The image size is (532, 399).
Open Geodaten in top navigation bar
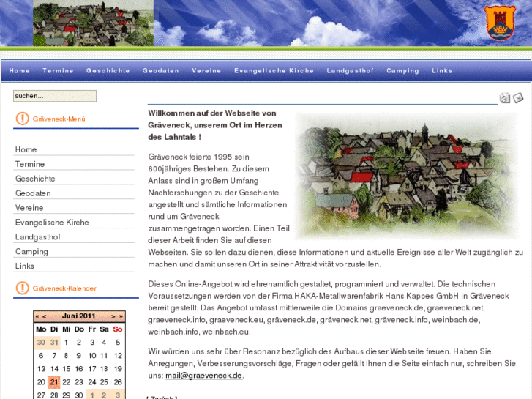tap(160, 70)
